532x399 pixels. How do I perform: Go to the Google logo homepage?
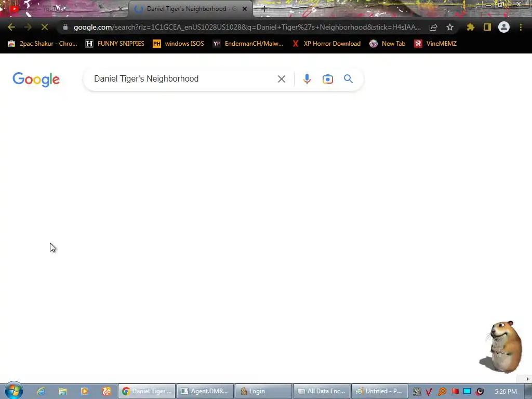pos(36,79)
